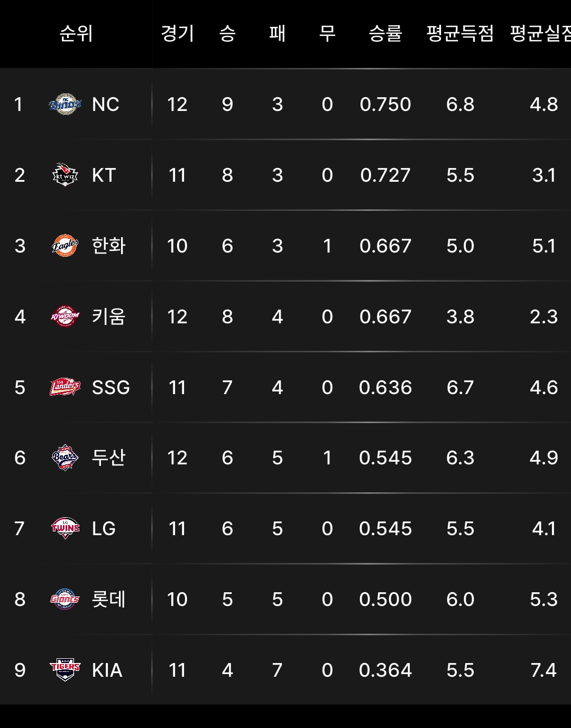Select NC's 0.750 winning percentage cell
The height and width of the screenshot is (728, 571).
[385, 105]
